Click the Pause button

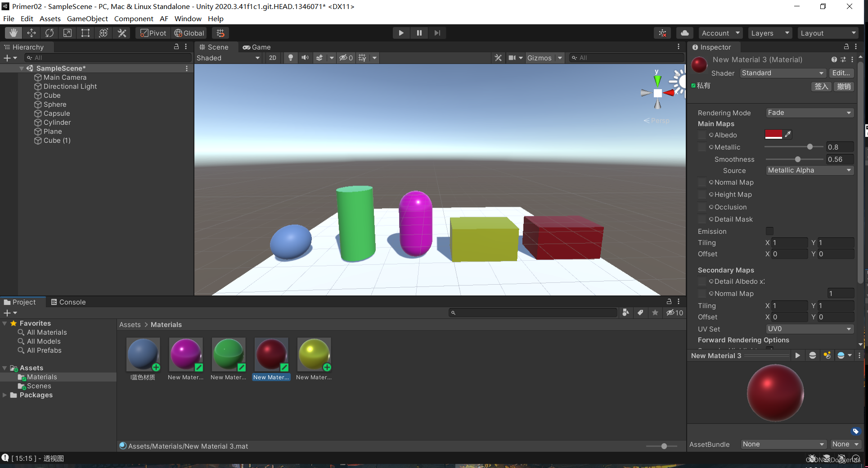[x=419, y=33]
